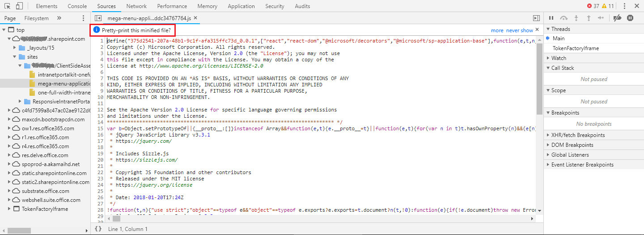Expand the maxcdn.bootstrapcdn.com tree node
The image size is (644, 235).
pyautogui.click(x=10, y=120)
